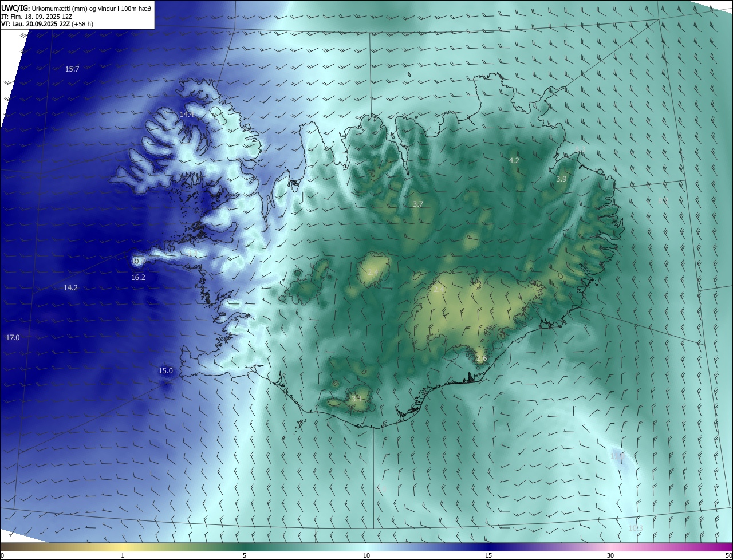Click the 14.2 value label
This screenshot has height=560, width=733.
(70, 287)
